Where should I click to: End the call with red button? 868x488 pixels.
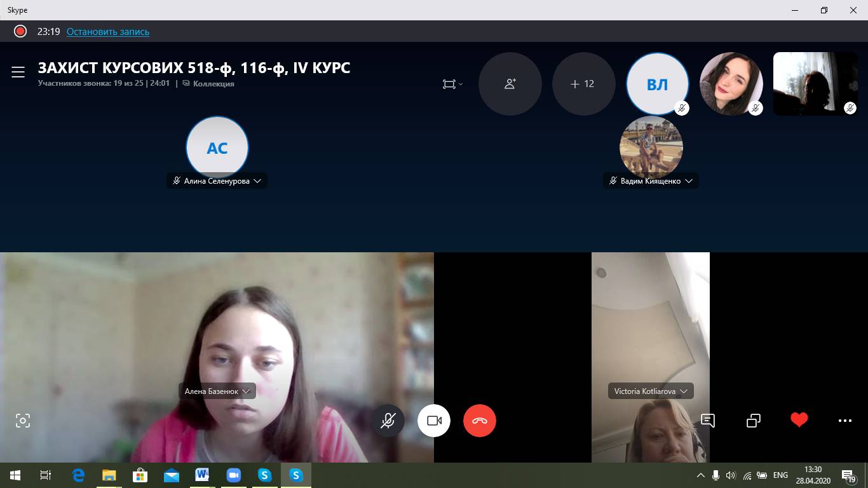click(x=480, y=421)
